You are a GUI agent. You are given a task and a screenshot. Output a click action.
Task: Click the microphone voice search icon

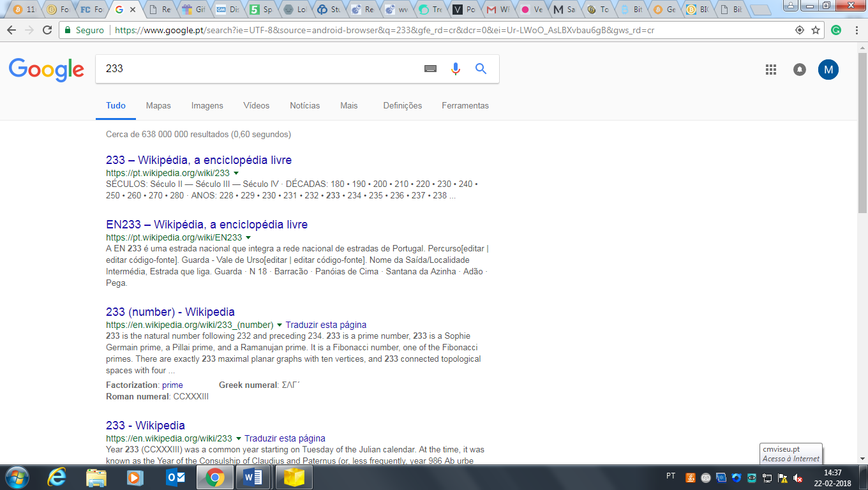pos(455,69)
